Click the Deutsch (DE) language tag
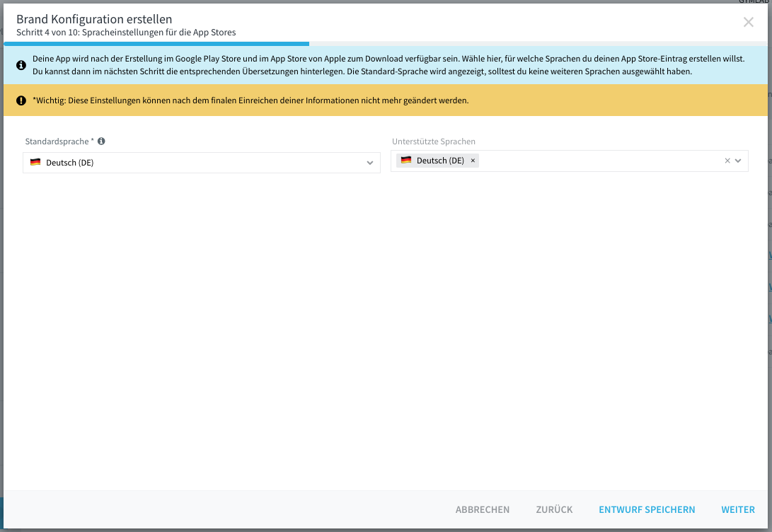 click(437, 161)
